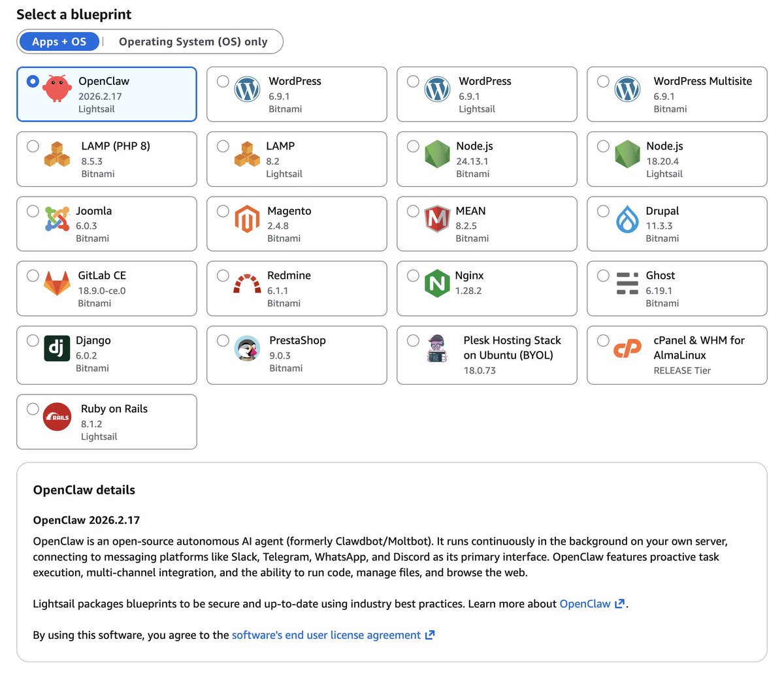Click the Plesk Hosting Stack icon

point(437,349)
